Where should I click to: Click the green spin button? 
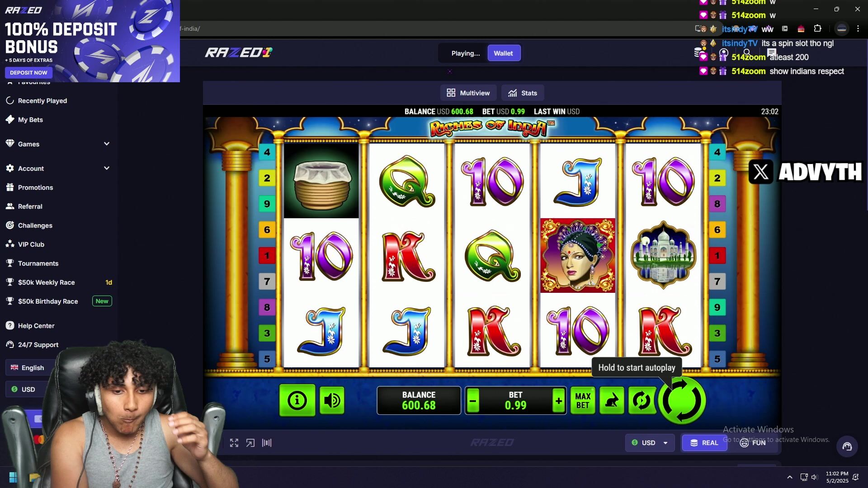682,400
